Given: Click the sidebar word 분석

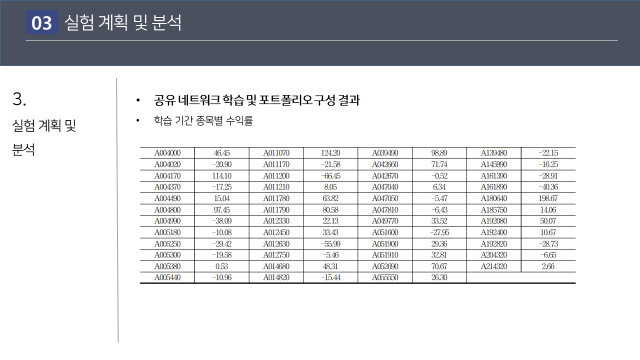Looking at the screenshot, I should point(23,149).
